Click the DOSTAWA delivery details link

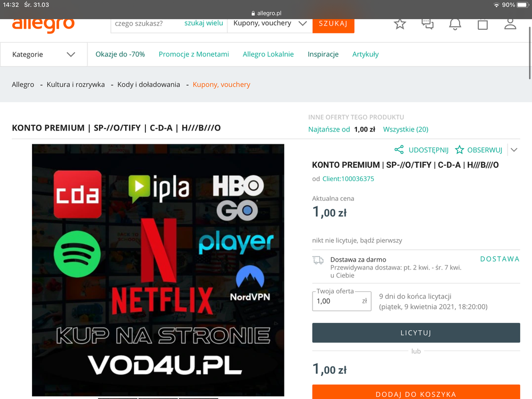tap(500, 259)
